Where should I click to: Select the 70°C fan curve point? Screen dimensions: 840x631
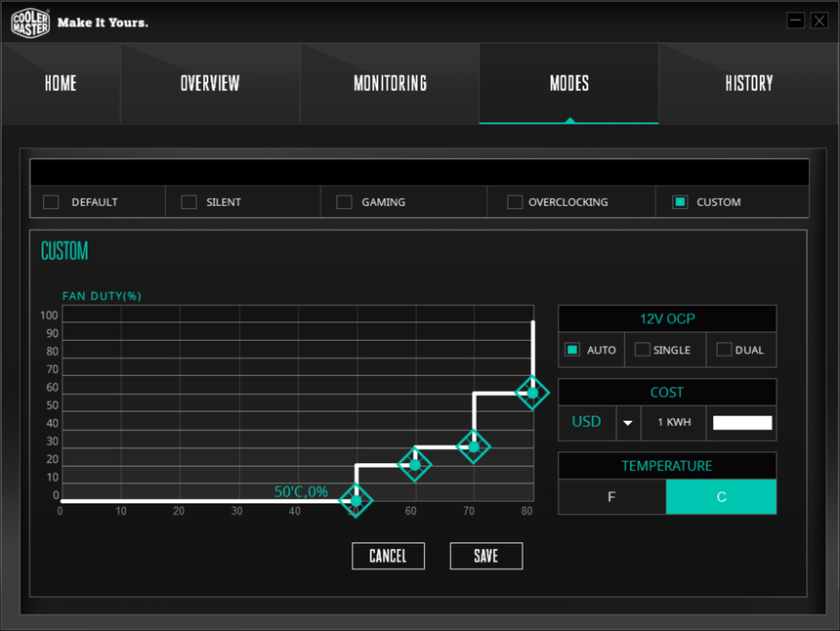474,446
